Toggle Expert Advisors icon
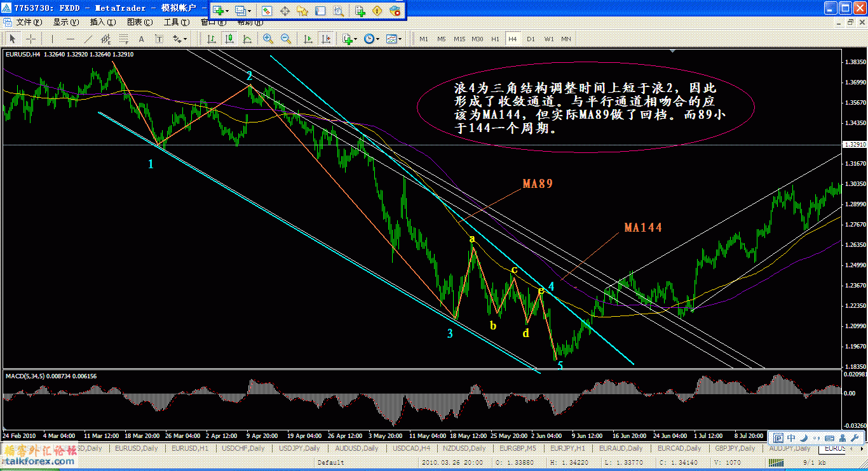The image size is (868, 471). [x=395, y=11]
